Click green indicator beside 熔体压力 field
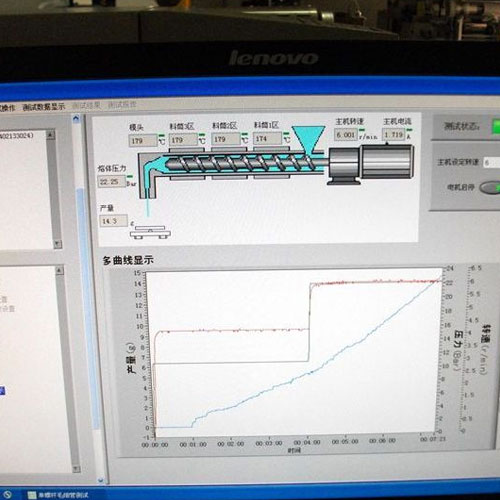The height and width of the screenshot is (500, 500). pyautogui.click(x=130, y=176)
